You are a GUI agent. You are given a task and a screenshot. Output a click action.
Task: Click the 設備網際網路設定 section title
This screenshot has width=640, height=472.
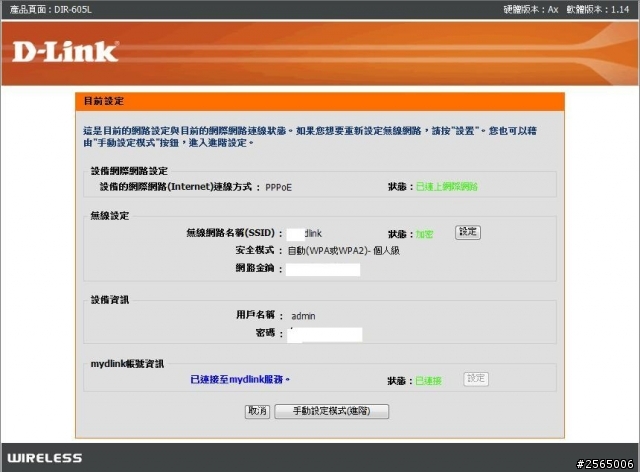[129, 171]
